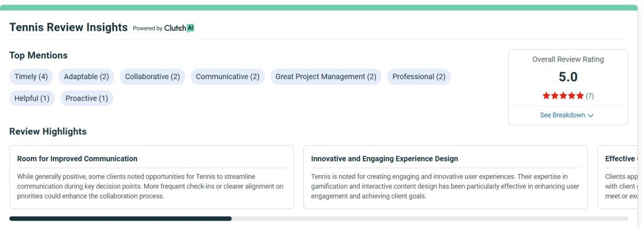Click the Overall Review Rating 5.0 score
The width and height of the screenshot is (644, 228).
pyautogui.click(x=568, y=77)
